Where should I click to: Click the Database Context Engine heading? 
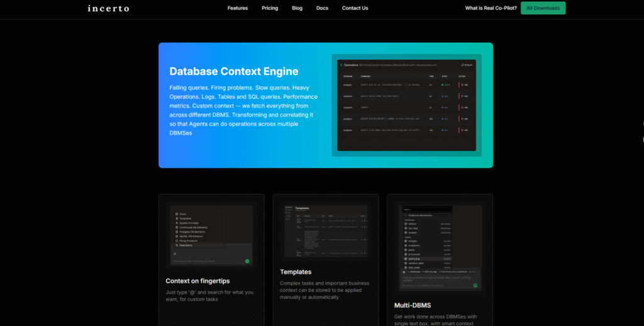pos(233,71)
